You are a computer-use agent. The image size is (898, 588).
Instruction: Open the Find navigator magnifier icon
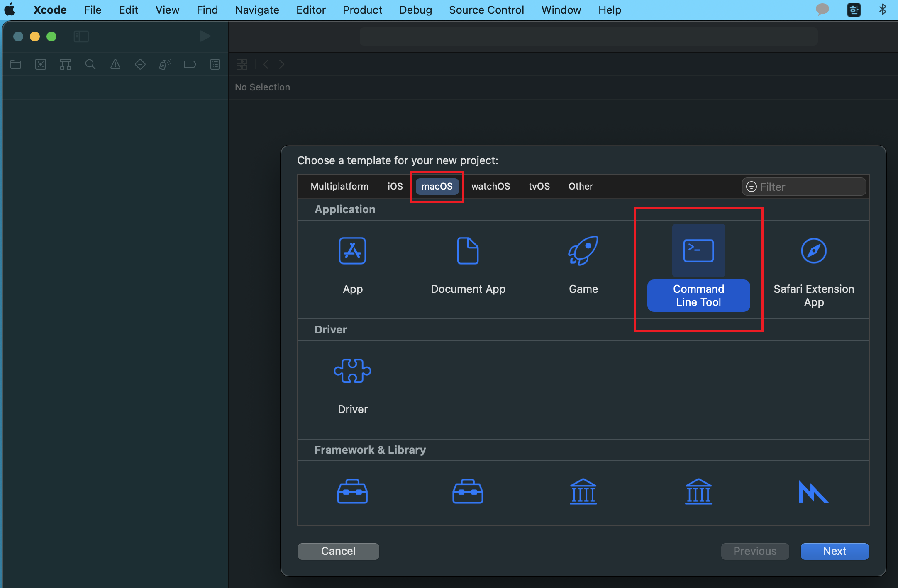tap(90, 64)
